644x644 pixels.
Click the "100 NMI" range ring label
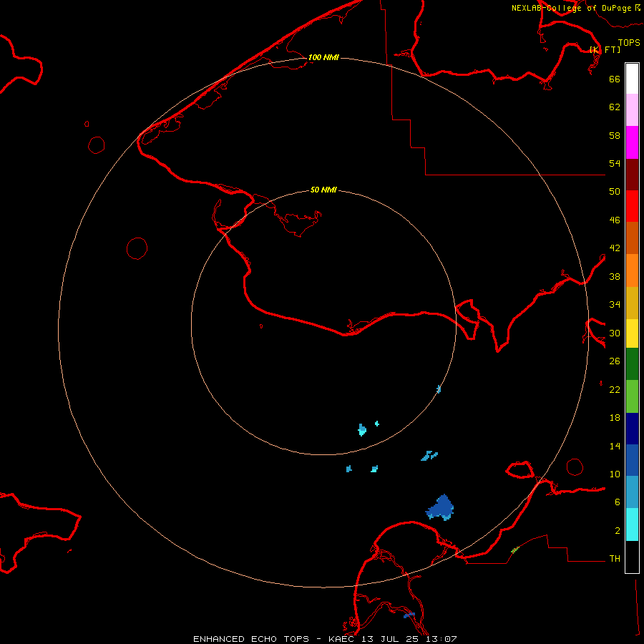323,57
